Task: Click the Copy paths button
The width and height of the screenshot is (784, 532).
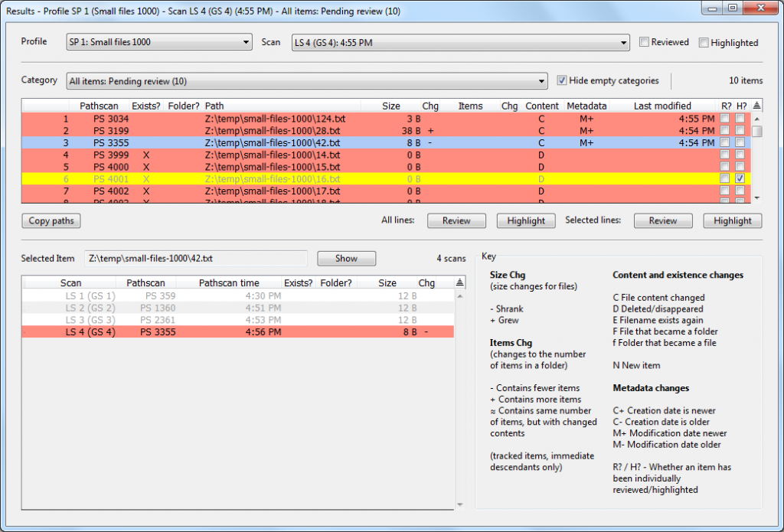Action: click(51, 220)
